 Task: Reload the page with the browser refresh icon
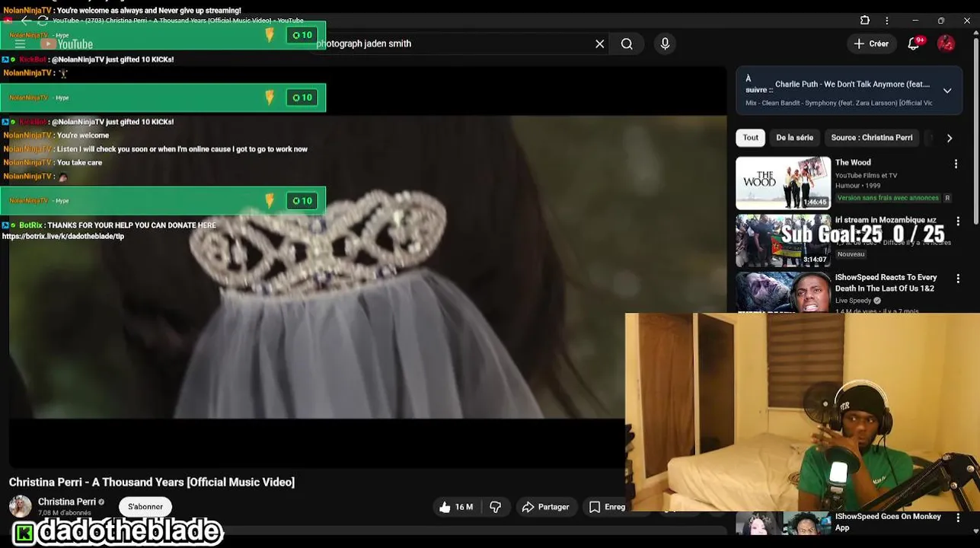(43, 21)
